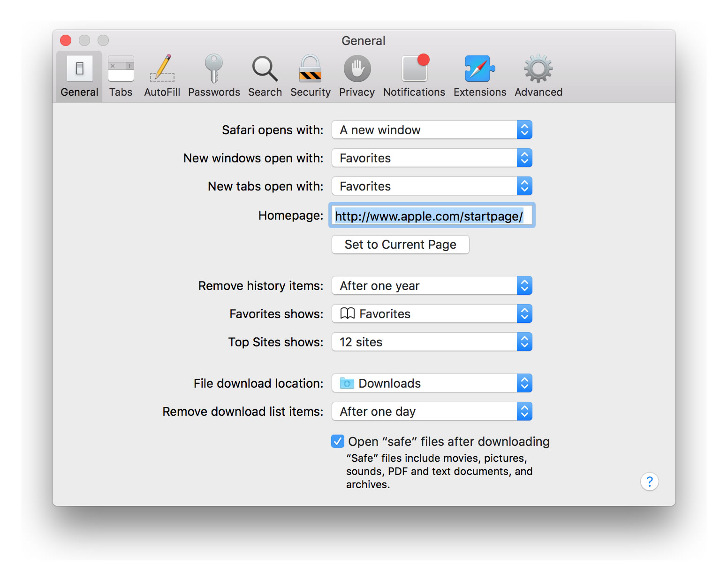Choose the File download location dropdown
Screen dimensions: 728x581
coord(432,383)
